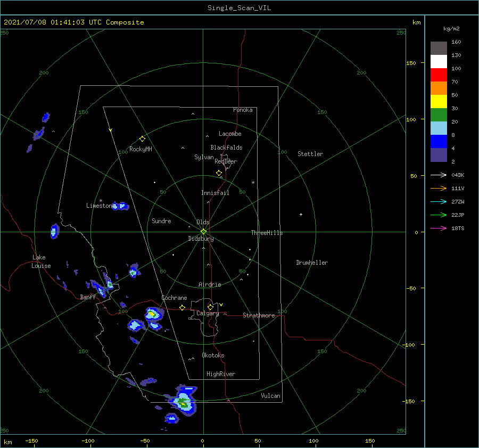Click the large storm cell southwest of HighRiver
The height and width of the screenshot is (448, 479).
pos(184,400)
